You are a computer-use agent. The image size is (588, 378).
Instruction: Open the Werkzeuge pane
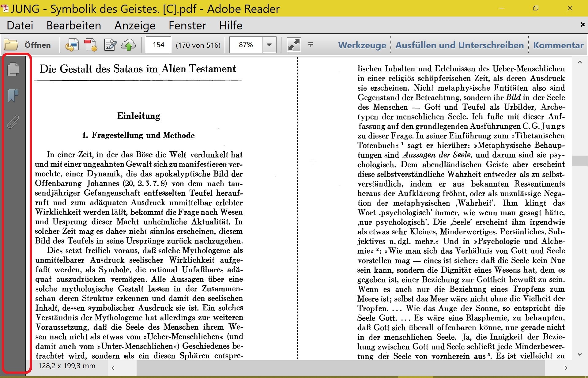362,45
